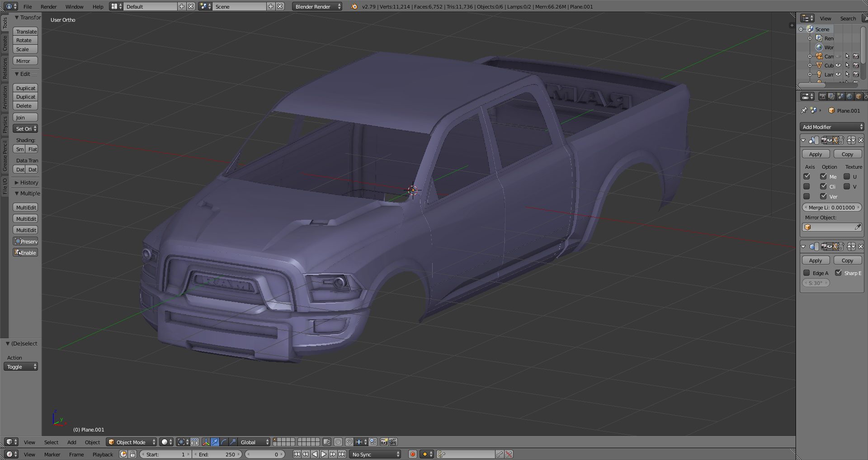Click the timeline record auto-keyframe button
Screen dimensions: 868x460
coord(412,454)
